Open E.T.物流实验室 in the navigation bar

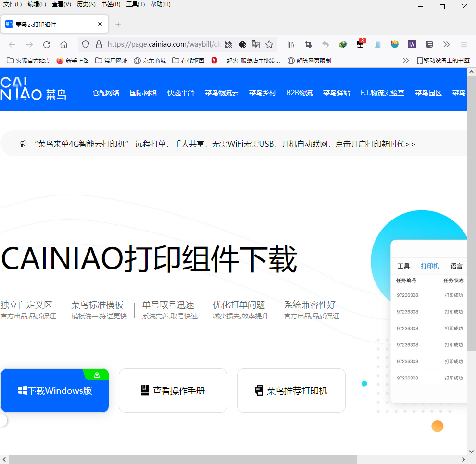coord(383,93)
